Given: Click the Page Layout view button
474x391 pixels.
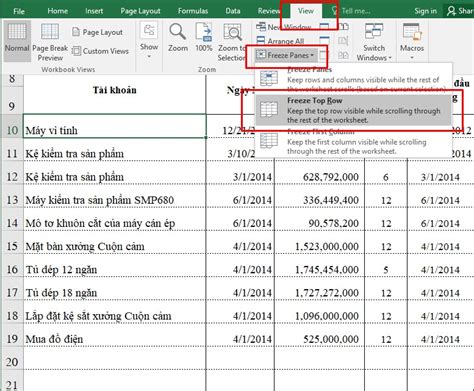Looking at the screenshot, I should (97, 32).
